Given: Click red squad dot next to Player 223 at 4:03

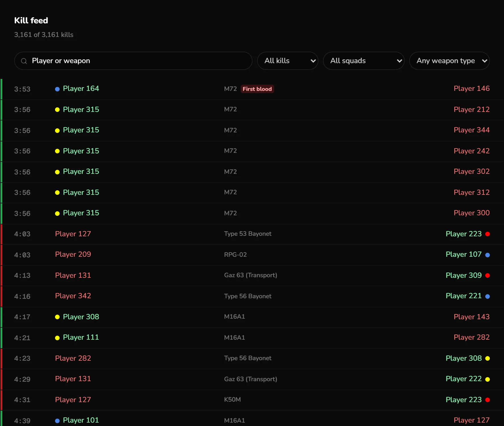Looking at the screenshot, I should coord(488,234).
